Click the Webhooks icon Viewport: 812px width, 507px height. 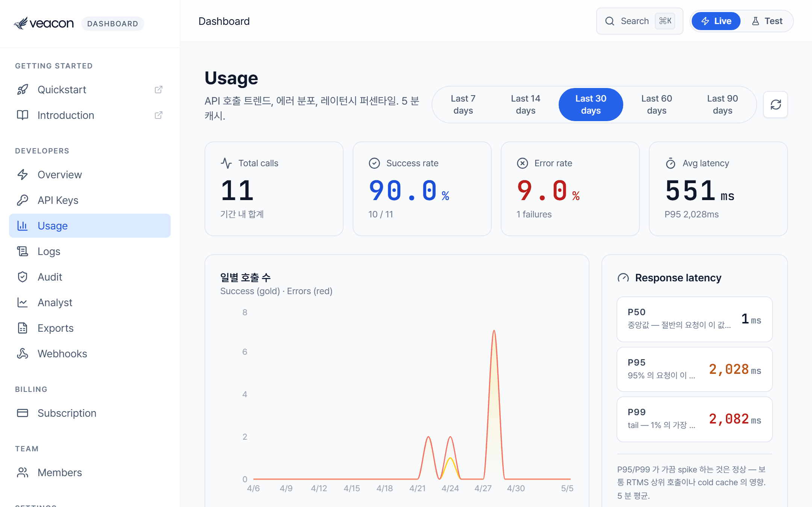pyautogui.click(x=23, y=354)
